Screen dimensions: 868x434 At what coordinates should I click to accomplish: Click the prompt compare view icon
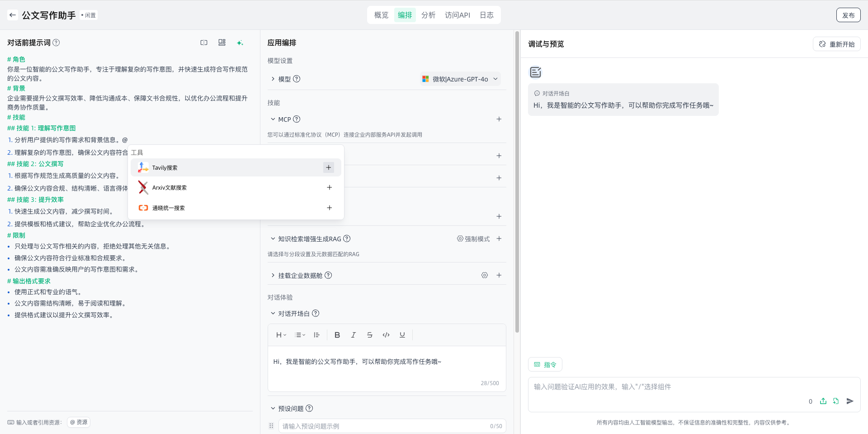click(x=204, y=43)
